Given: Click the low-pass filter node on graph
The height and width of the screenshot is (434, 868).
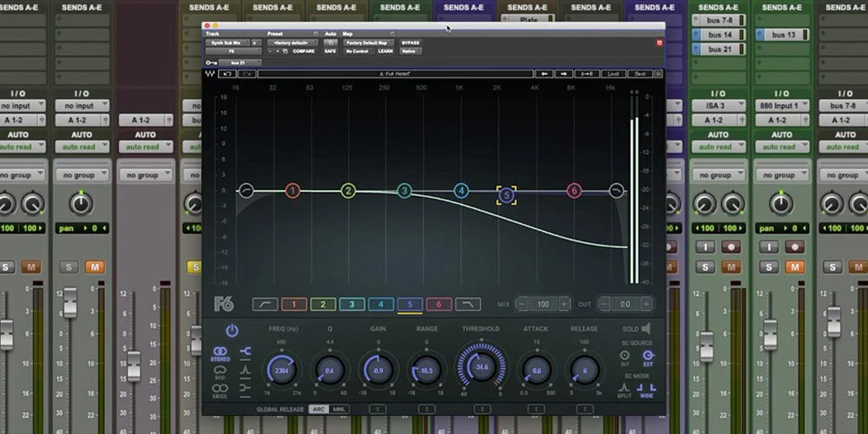Looking at the screenshot, I should point(616,192).
